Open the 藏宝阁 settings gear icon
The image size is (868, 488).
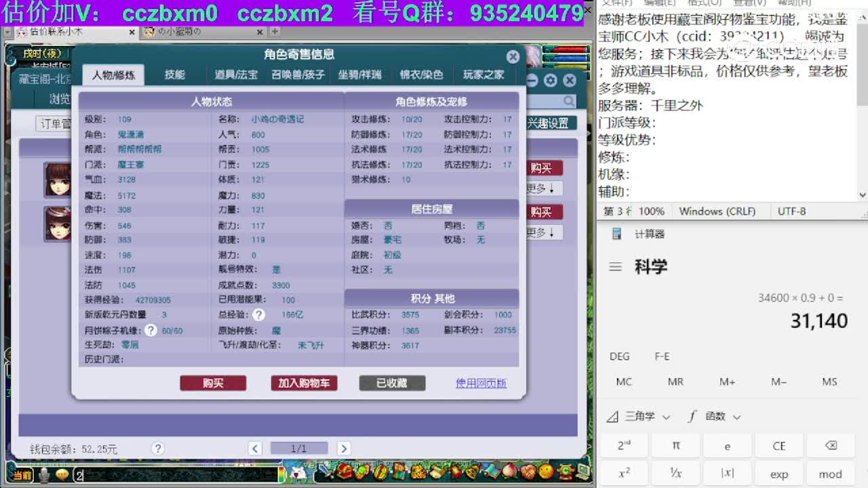[x=551, y=81]
